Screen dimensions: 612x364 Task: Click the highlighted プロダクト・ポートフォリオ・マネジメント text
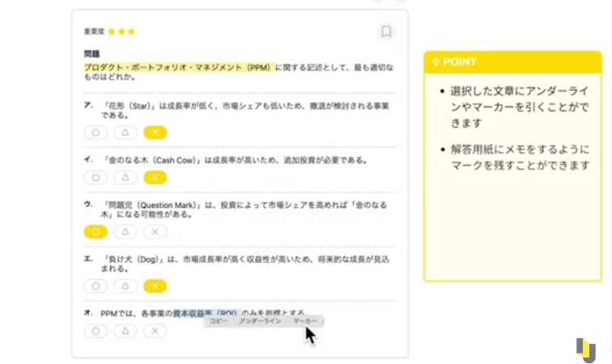[180, 67]
